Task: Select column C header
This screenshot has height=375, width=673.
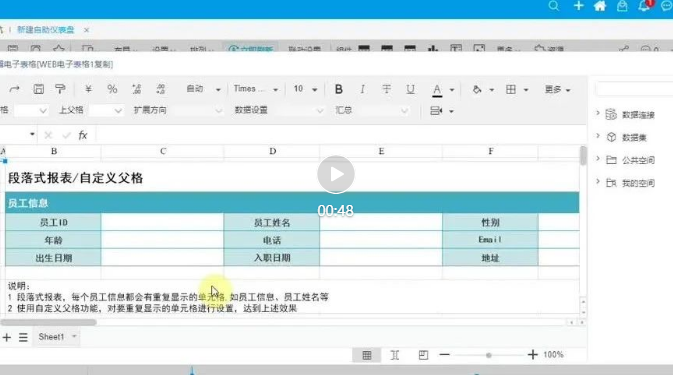Action: 163,151
